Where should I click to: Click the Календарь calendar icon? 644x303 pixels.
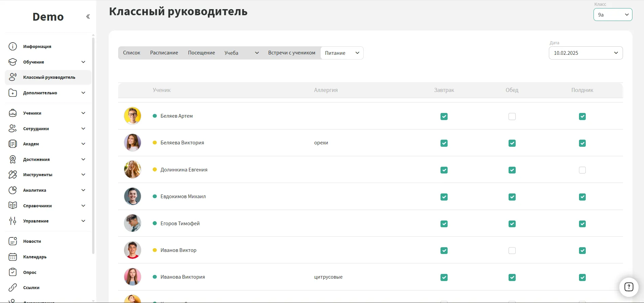pos(13,257)
